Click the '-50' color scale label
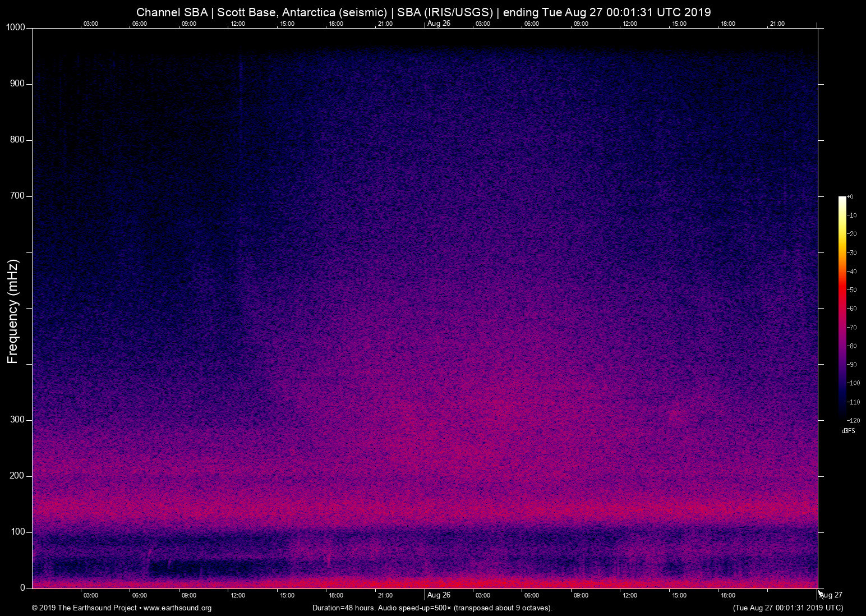The width and height of the screenshot is (866, 616). click(852, 290)
